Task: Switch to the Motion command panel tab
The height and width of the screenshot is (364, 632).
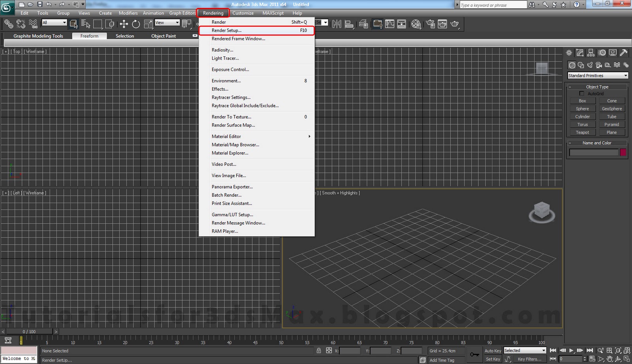Action: (602, 53)
